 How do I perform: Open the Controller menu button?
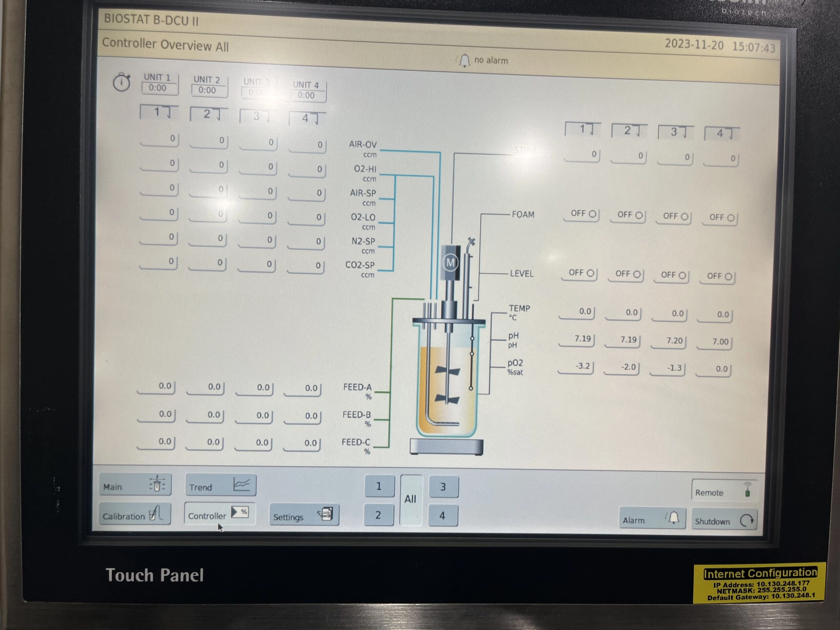pos(220,514)
